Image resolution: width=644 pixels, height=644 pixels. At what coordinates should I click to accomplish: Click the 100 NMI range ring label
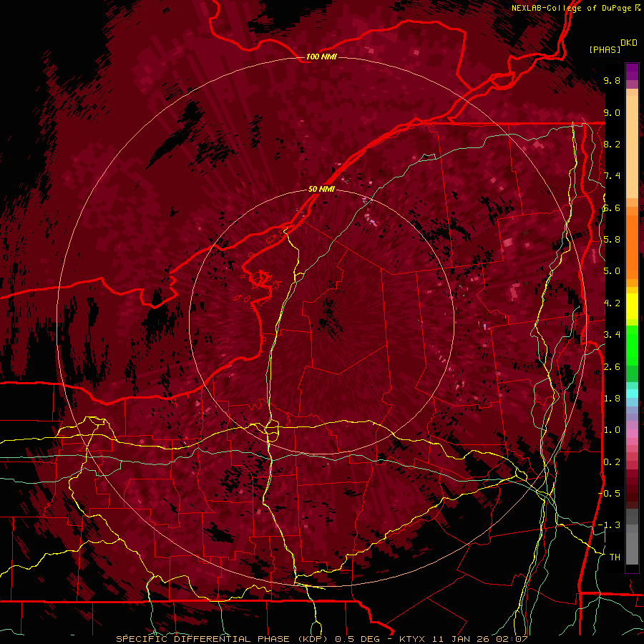click(x=321, y=57)
